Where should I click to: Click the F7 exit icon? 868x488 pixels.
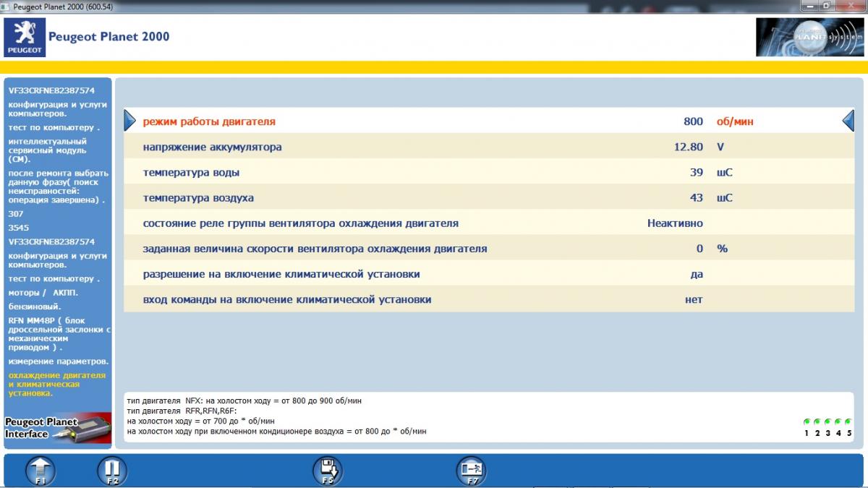[472, 471]
